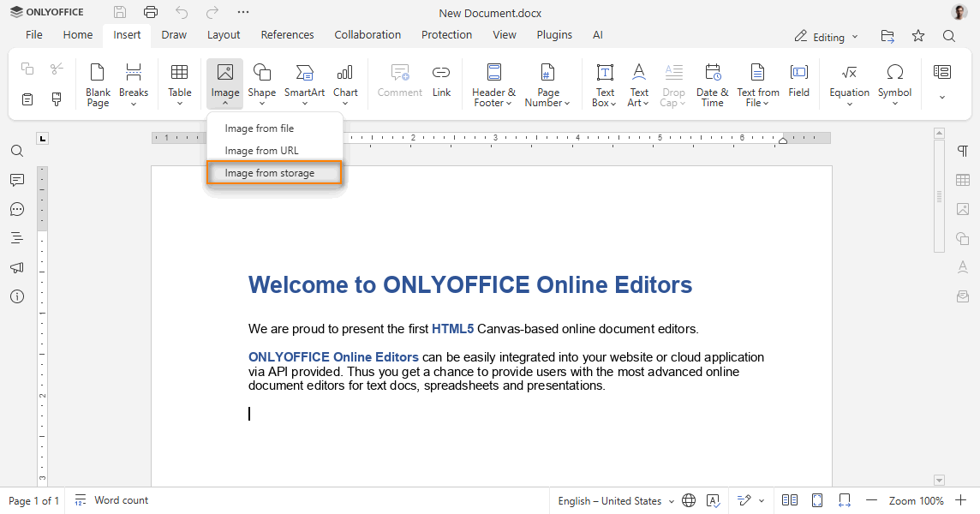Switch to the References tab
Screen dimensions: 980x514
coord(288,35)
